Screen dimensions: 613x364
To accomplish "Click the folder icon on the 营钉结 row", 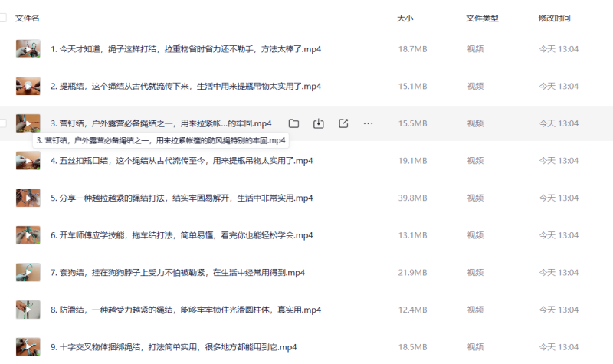I will [x=293, y=123].
